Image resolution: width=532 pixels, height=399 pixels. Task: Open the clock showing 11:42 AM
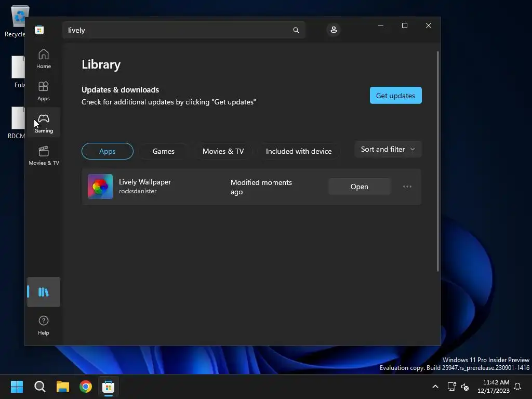point(494,387)
